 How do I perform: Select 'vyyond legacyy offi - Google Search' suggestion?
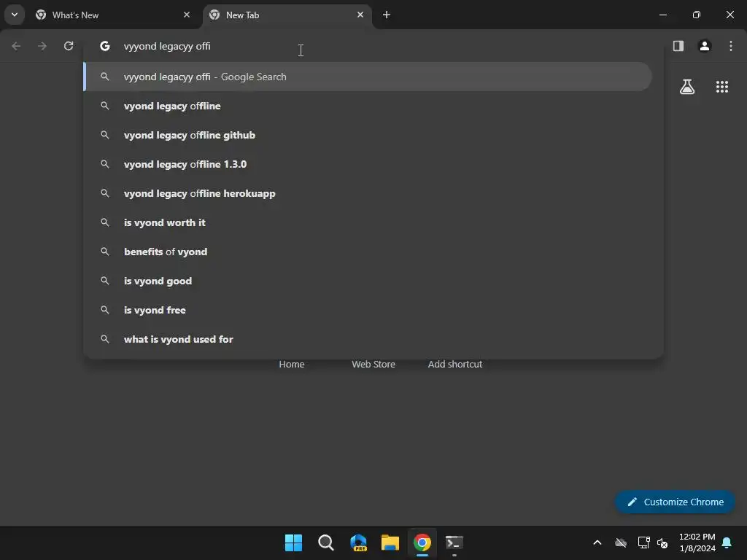[x=368, y=77]
